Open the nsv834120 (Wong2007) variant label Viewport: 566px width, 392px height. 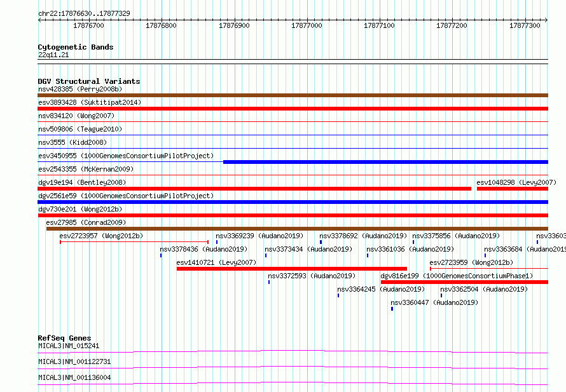(x=76, y=116)
